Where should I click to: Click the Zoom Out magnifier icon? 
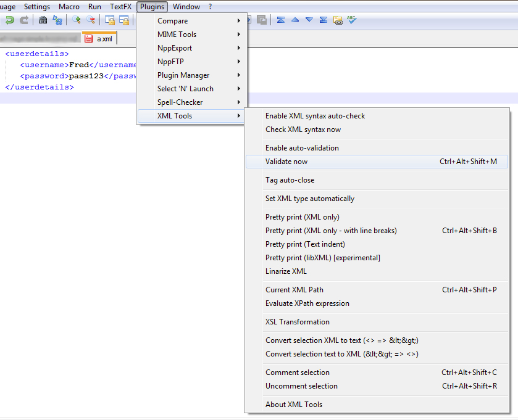pyautogui.click(x=91, y=20)
